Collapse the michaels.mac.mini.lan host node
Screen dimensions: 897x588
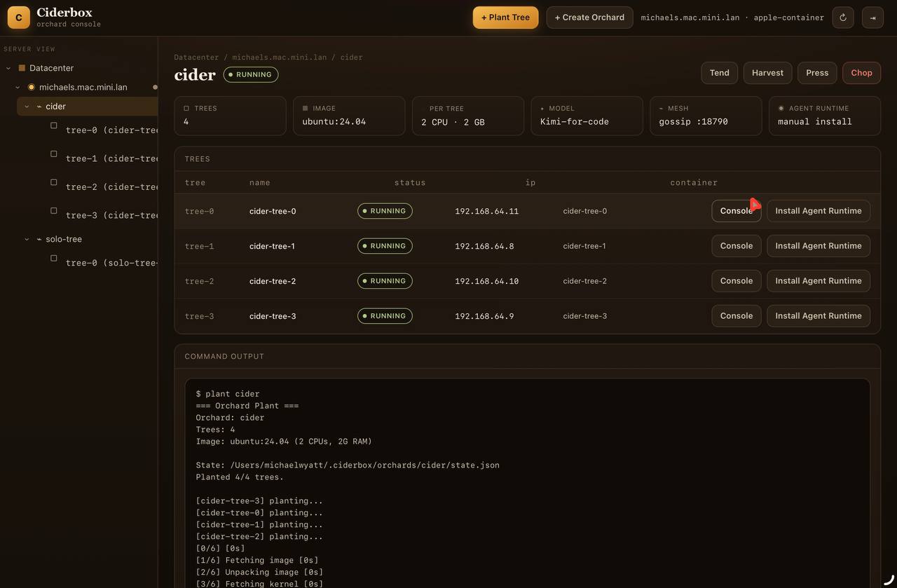coord(18,88)
